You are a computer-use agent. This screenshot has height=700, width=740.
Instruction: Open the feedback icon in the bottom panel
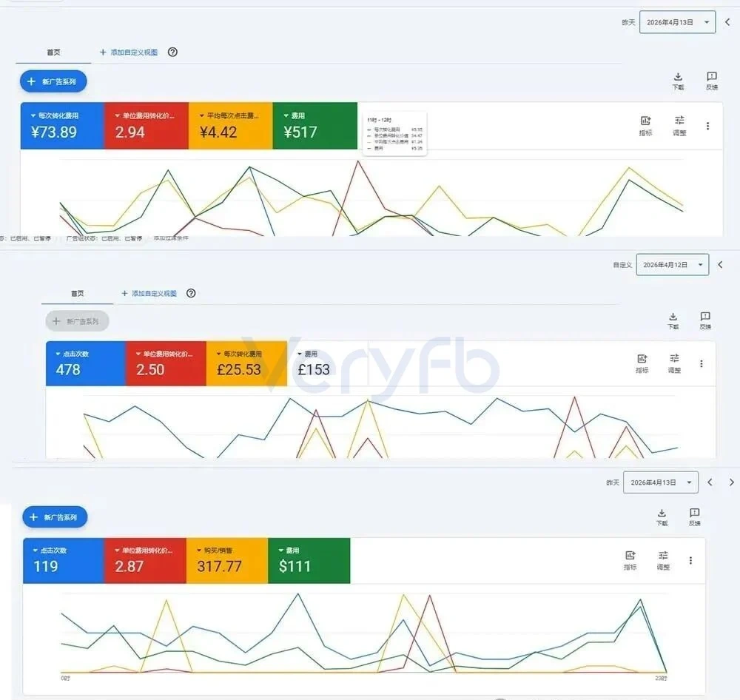coord(694,516)
